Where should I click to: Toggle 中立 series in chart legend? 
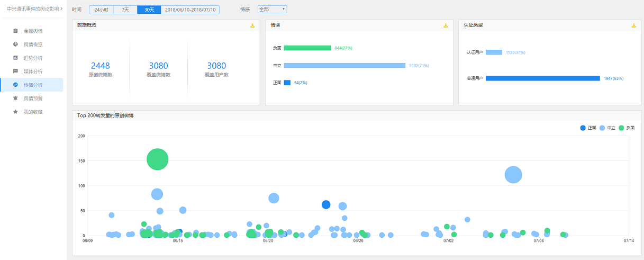(x=607, y=128)
